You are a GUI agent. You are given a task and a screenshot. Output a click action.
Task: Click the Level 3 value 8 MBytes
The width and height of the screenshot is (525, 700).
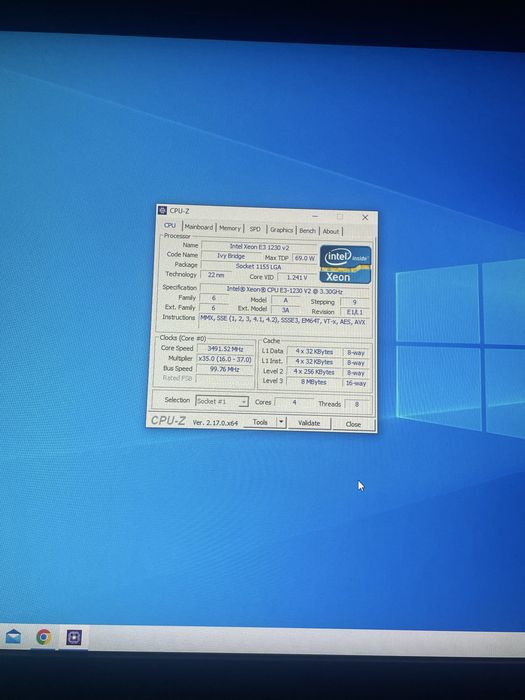[314, 383]
